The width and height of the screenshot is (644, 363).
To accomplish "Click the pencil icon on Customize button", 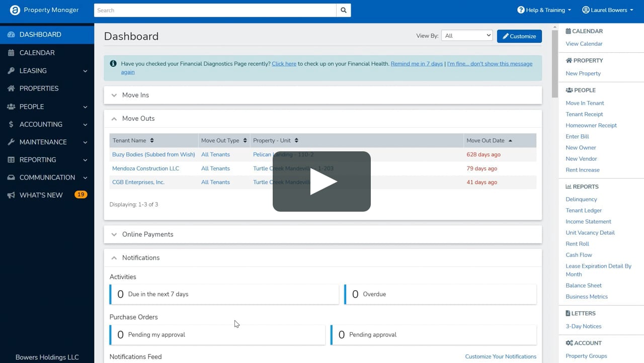I will [506, 36].
